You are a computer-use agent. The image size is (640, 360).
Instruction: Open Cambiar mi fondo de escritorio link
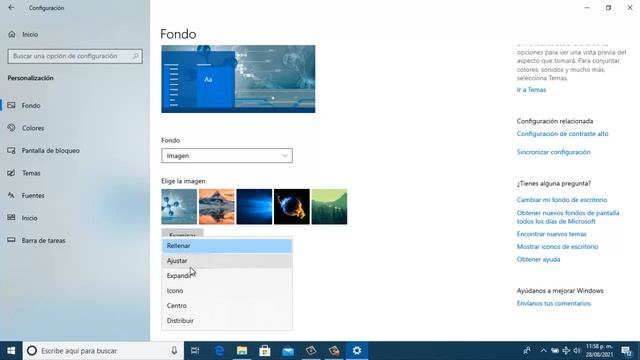point(562,200)
